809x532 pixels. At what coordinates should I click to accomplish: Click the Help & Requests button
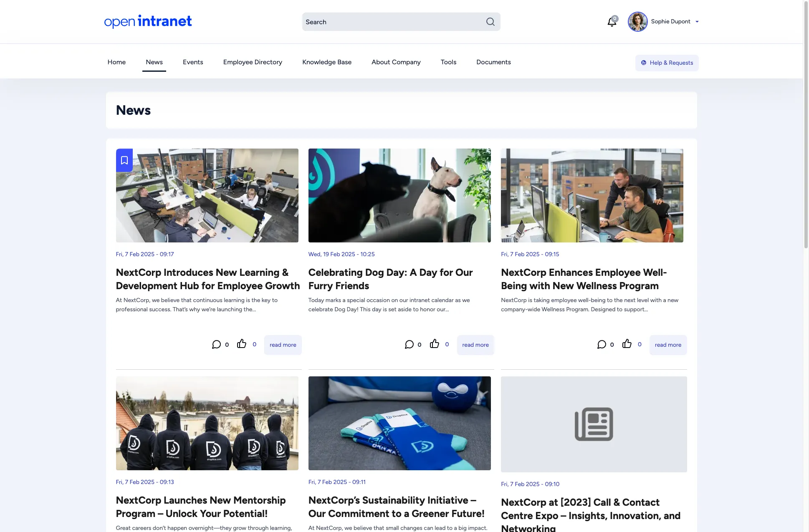point(667,63)
